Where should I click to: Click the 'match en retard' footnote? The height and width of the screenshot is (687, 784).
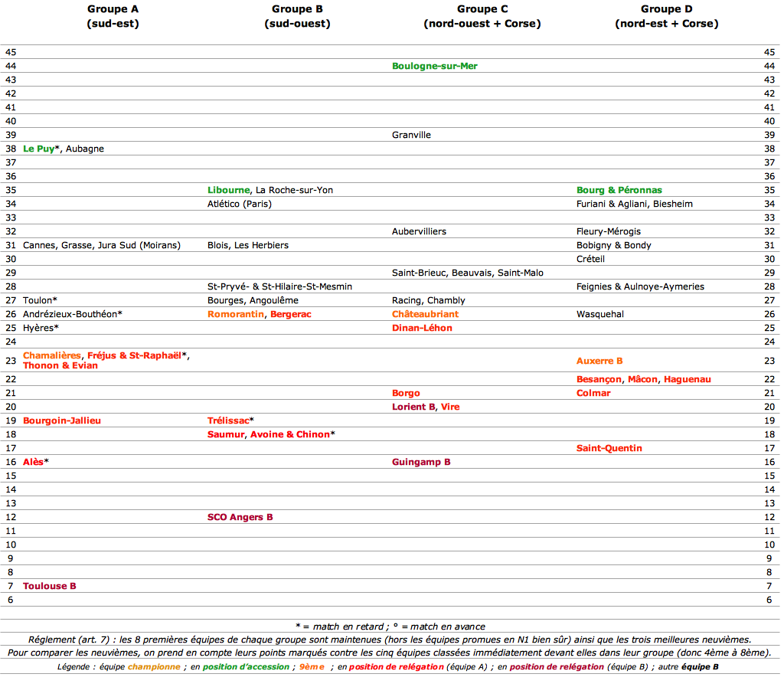[339, 626]
